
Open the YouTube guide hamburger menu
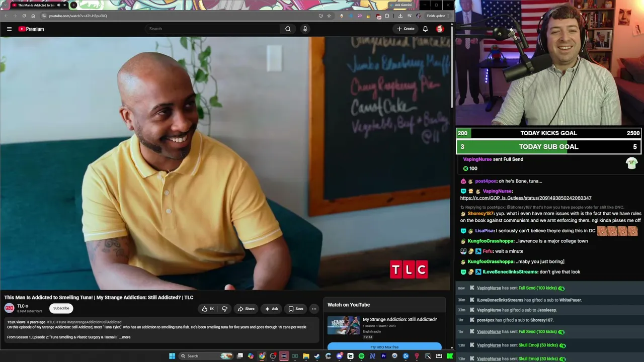9,29
